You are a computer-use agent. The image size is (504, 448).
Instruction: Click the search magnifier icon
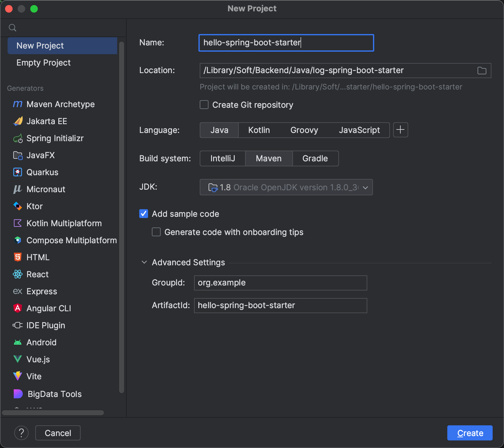click(x=13, y=28)
